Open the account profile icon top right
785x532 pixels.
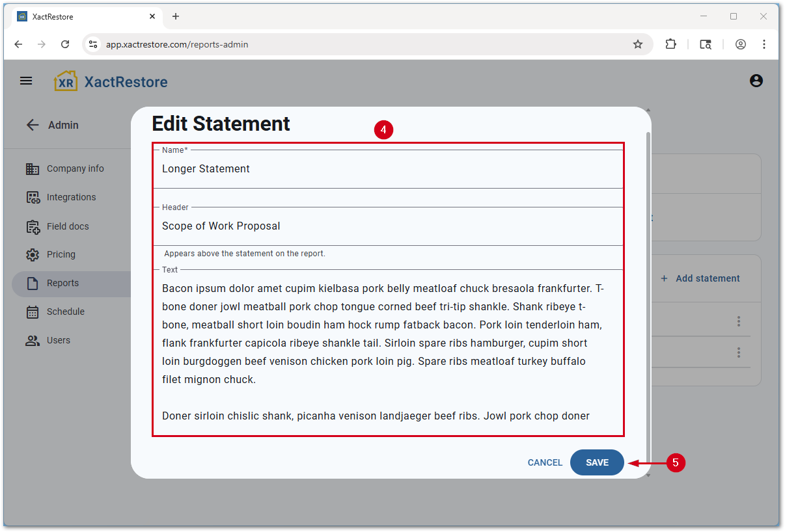[x=756, y=81]
